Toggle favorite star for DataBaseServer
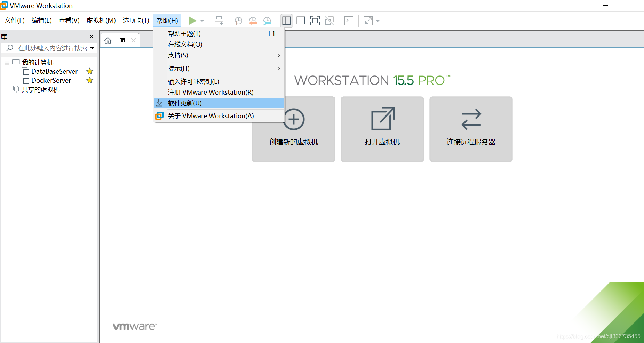644x343 pixels. (x=90, y=71)
